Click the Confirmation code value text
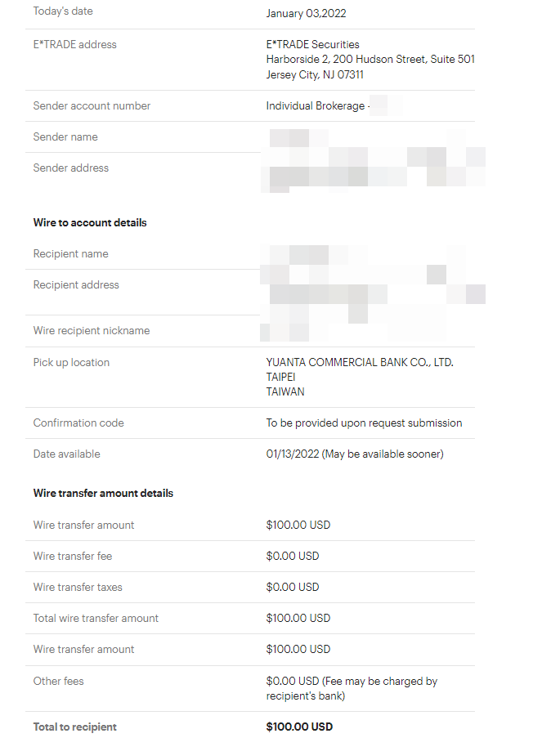 (x=364, y=423)
